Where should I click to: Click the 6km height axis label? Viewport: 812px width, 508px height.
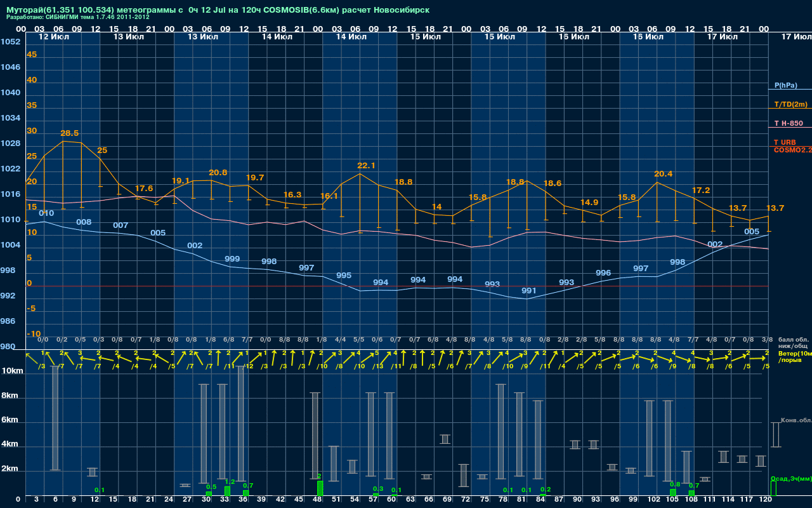pyautogui.click(x=9, y=420)
